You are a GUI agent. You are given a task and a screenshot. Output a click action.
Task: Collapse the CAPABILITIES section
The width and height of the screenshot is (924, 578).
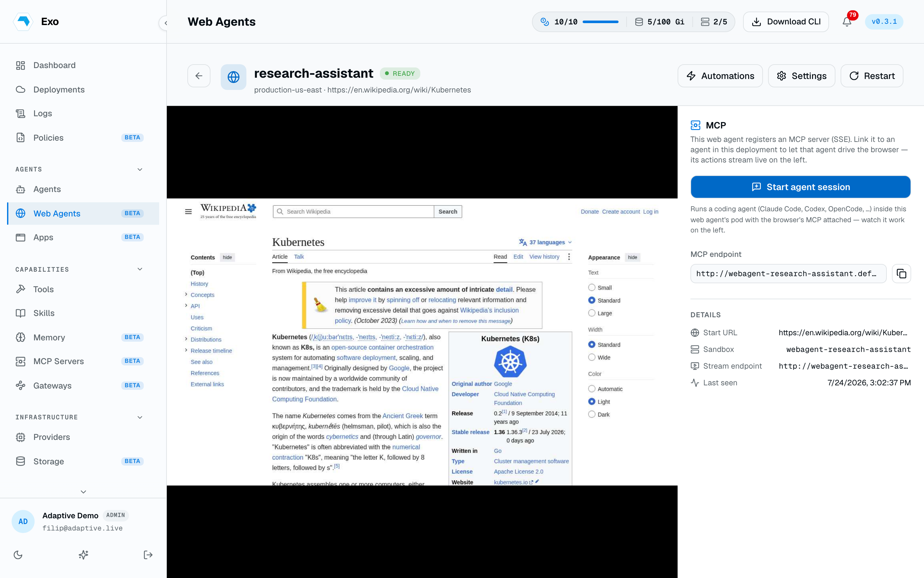coord(140,269)
